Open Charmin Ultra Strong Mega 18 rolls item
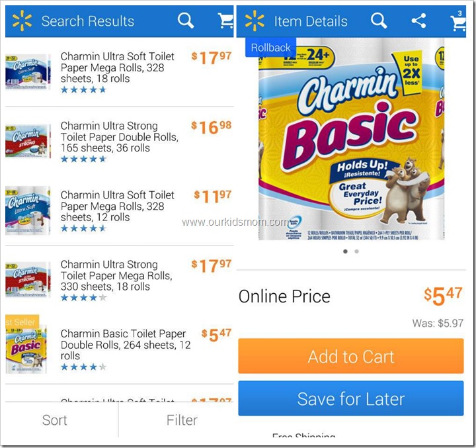This screenshot has height=448, width=476. pos(119,280)
